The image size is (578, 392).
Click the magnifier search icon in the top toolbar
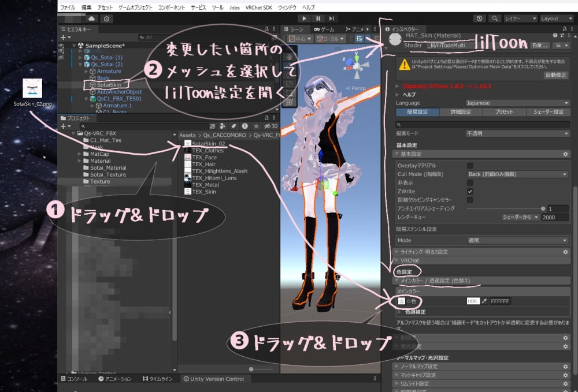point(495,18)
